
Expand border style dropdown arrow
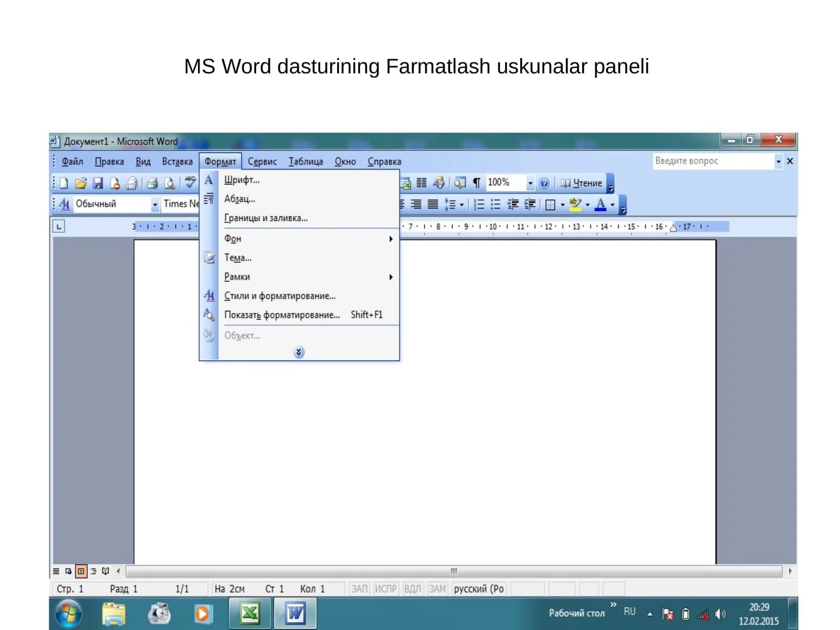click(x=562, y=205)
